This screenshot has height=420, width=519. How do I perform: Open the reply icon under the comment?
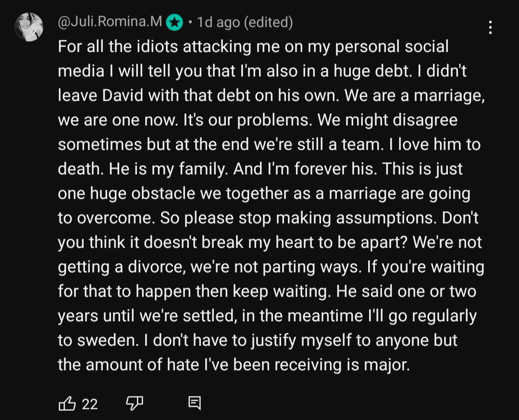(194, 404)
